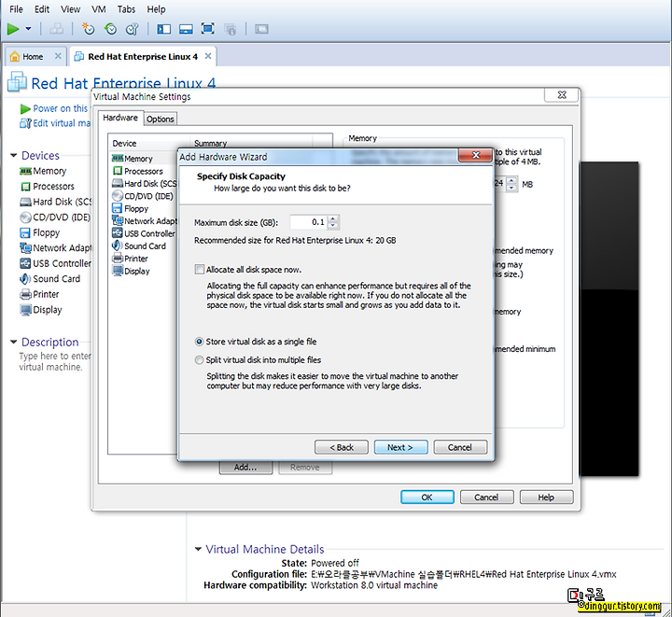Click Cancel in Virtual Machine Settings
Image resolution: width=672 pixels, height=617 pixels.
pos(487,497)
